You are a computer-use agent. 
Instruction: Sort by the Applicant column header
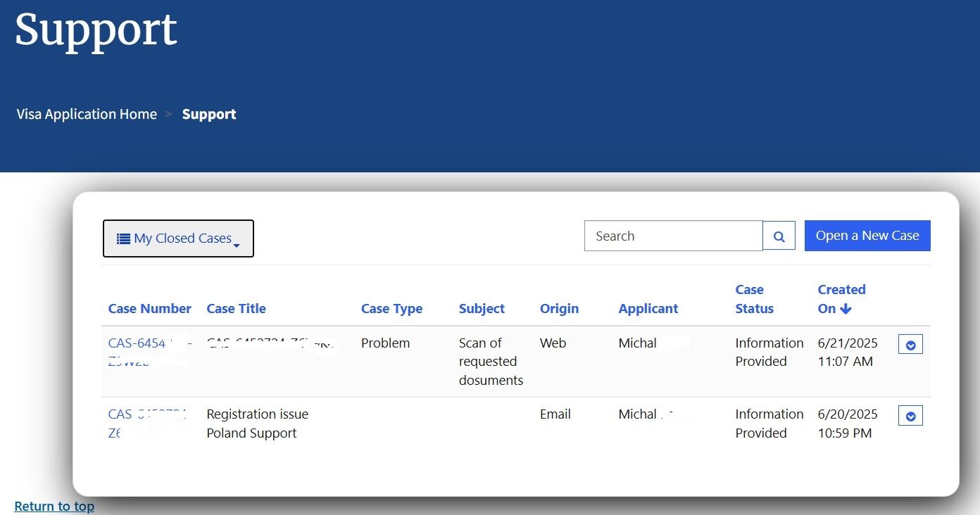(648, 308)
